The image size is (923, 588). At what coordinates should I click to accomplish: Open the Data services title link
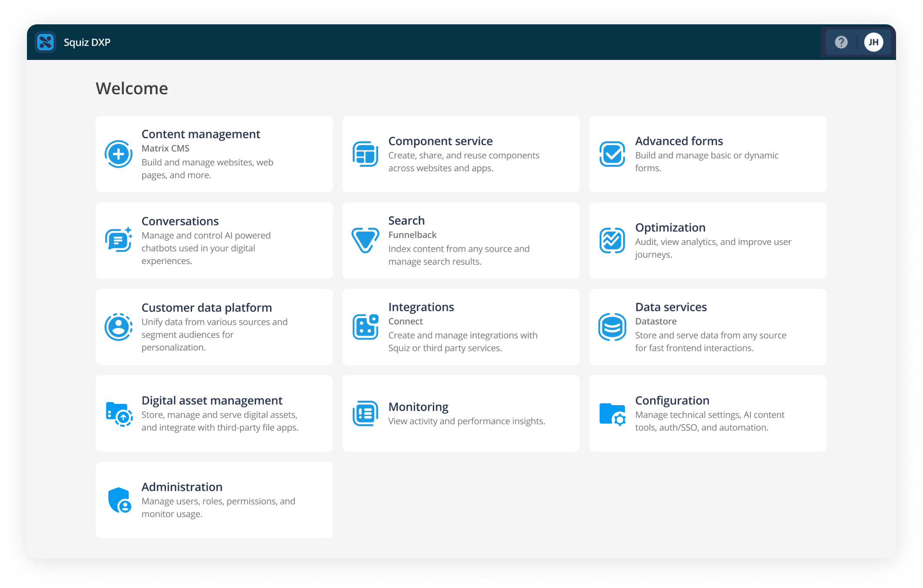click(671, 307)
